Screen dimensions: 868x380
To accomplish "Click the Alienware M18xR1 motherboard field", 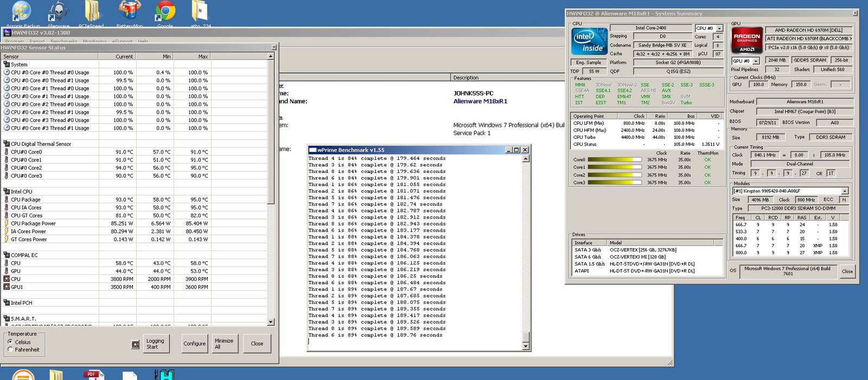I will [x=805, y=102].
